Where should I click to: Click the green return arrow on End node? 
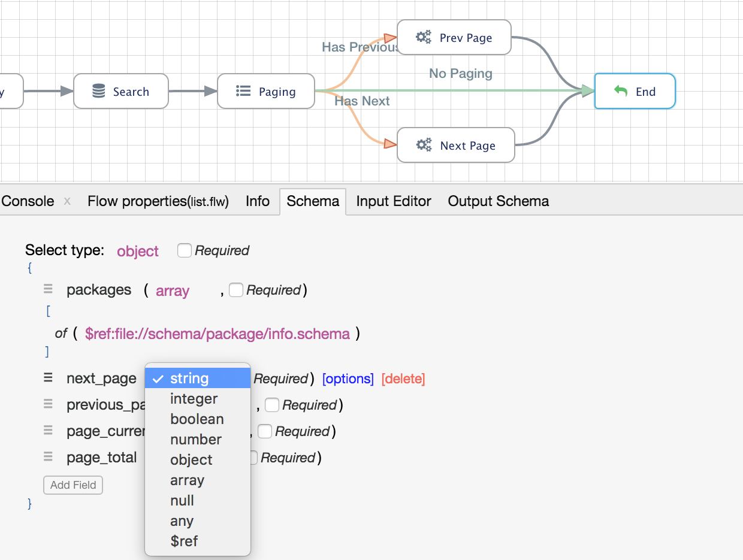pyautogui.click(x=621, y=91)
